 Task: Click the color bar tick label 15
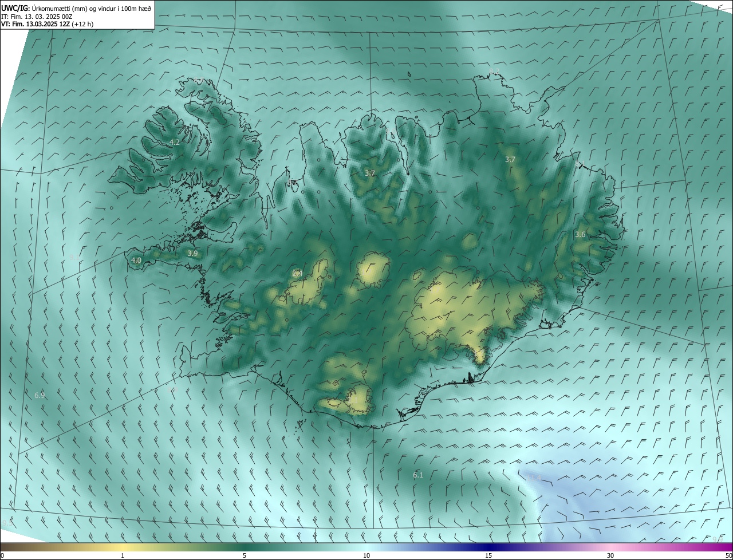[x=488, y=555]
